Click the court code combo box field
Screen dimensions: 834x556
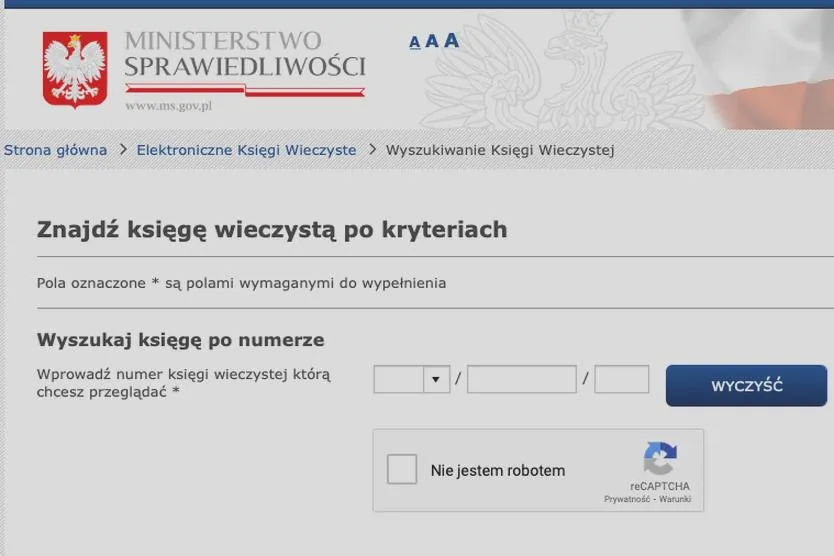tap(412, 379)
